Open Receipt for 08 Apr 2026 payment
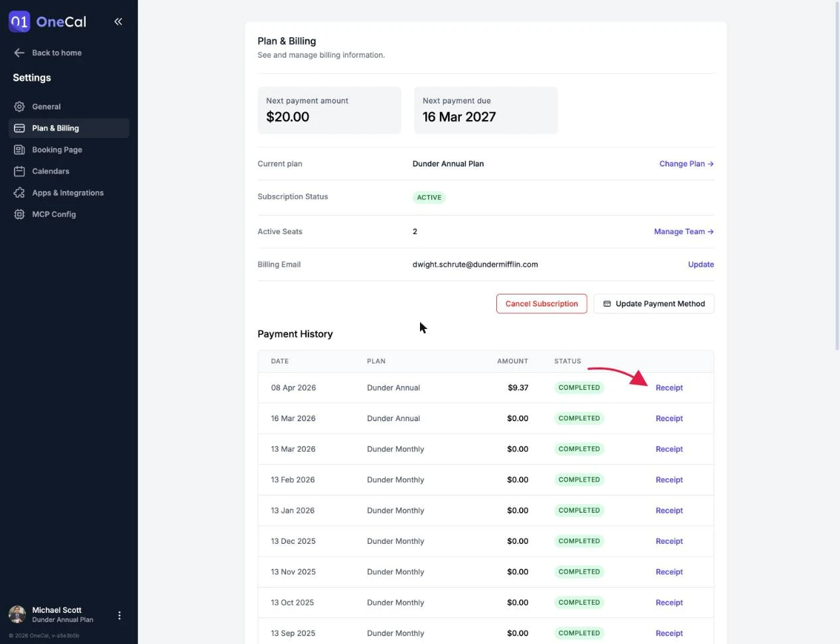 point(669,388)
